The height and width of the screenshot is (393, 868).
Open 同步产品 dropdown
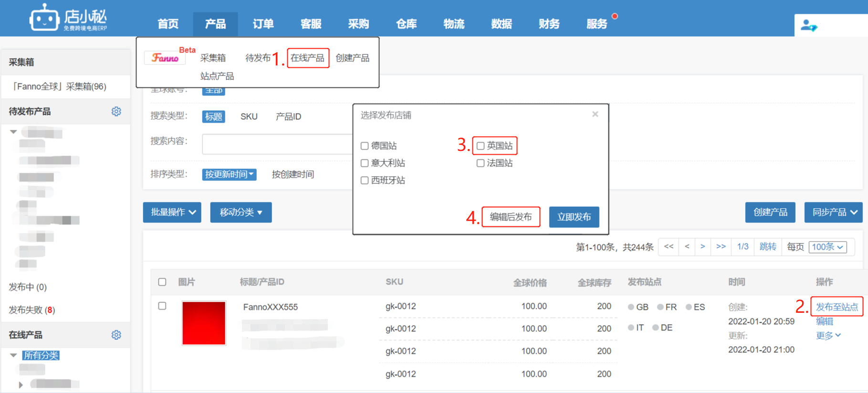pyautogui.click(x=834, y=212)
